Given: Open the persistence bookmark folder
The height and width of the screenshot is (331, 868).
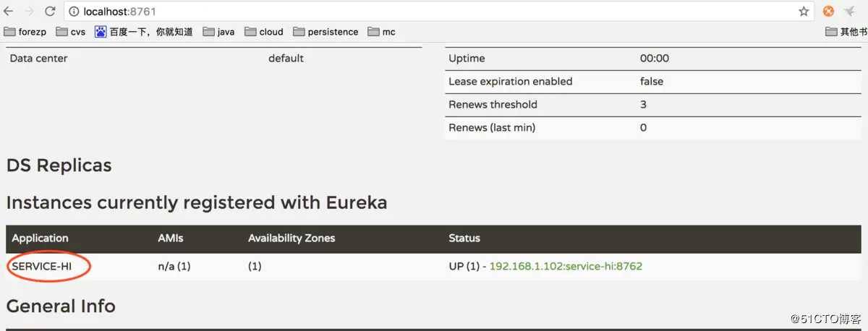Looking at the screenshot, I should (325, 32).
